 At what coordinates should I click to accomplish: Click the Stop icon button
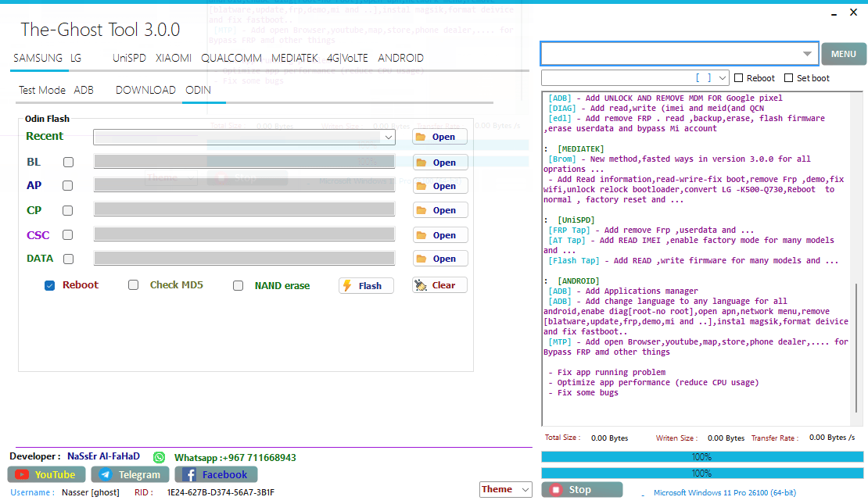pos(556,490)
